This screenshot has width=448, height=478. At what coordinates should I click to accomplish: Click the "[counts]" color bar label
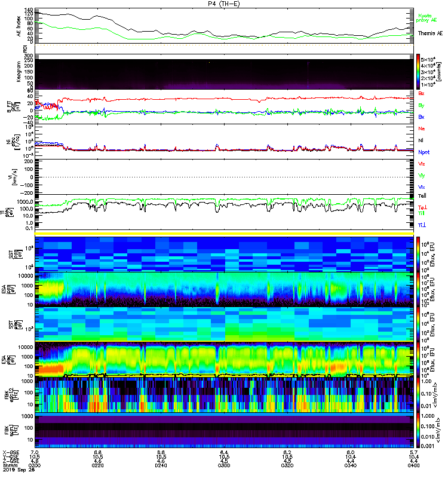pyautogui.click(x=439, y=72)
